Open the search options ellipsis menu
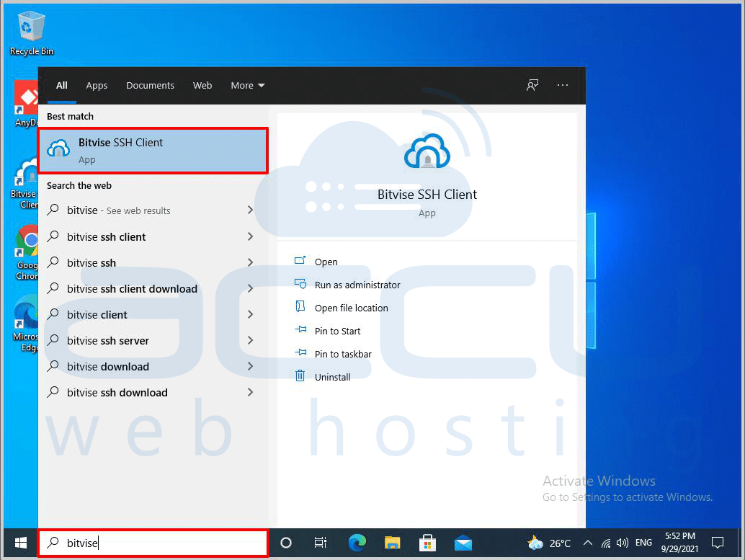 [x=563, y=85]
